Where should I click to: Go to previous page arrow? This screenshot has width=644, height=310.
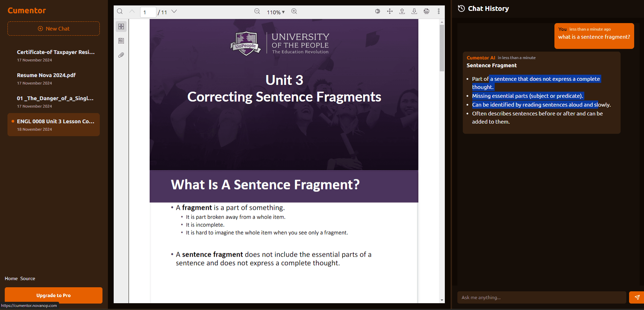pyautogui.click(x=132, y=12)
